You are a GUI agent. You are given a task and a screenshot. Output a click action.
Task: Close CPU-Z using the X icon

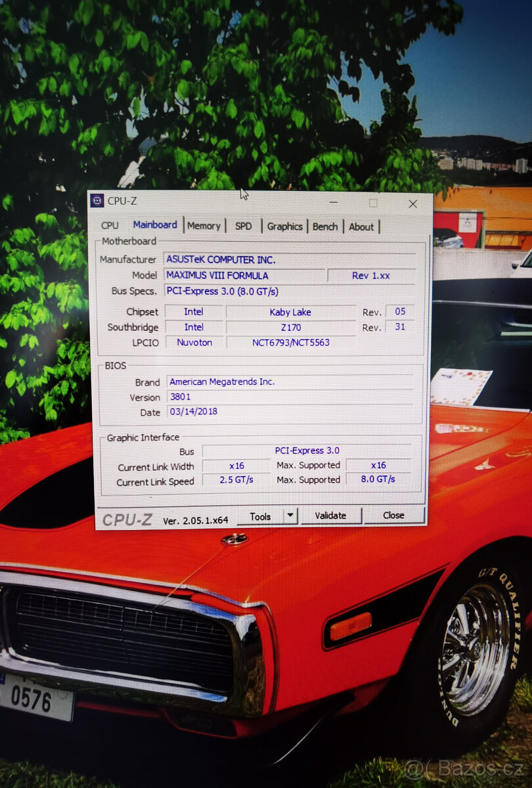click(x=412, y=204)
